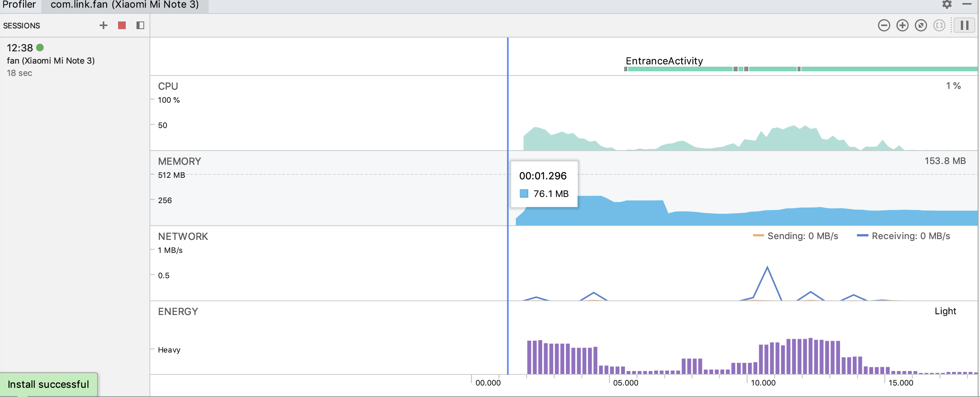This screenshot has height=397, width=980.
Task: Click the 1 % CPU usage value
Action: tap(953, 86)
